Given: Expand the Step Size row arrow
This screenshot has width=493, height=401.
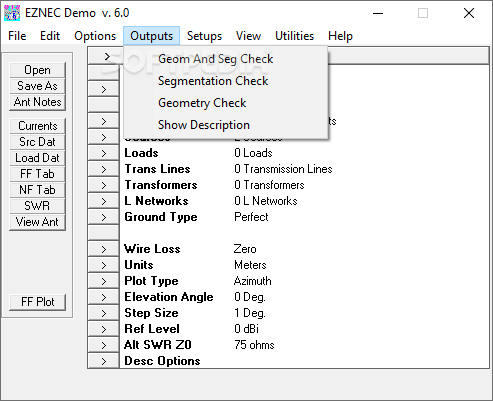Looking at the screenshot, I should (103, 313).
